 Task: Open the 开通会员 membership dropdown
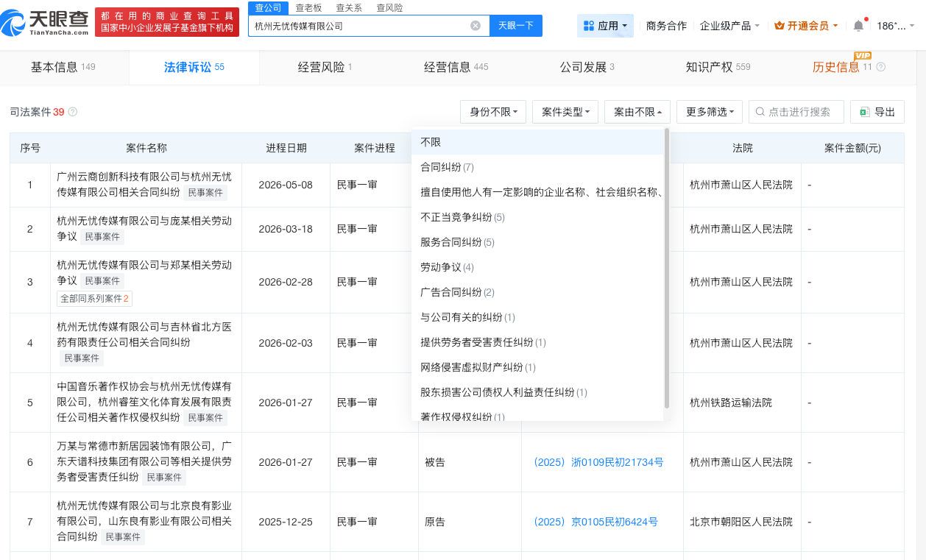807,26
